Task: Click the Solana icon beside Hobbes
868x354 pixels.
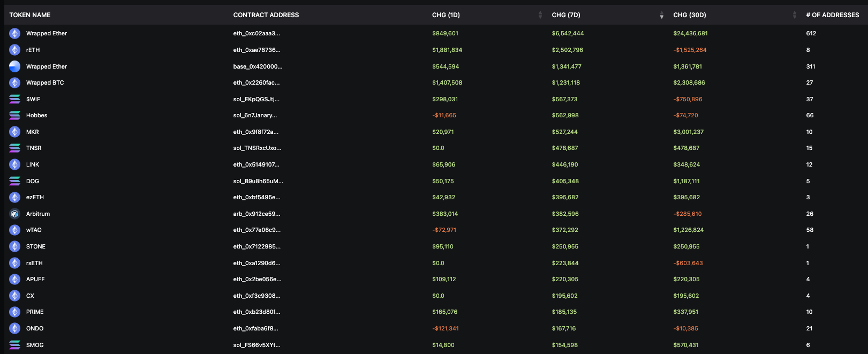Action: [x=15, y=115]
